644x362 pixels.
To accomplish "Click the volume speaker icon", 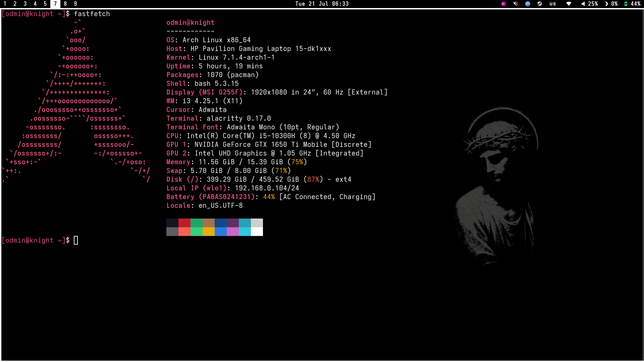I will pyautogui.click(x=583, y=4).
